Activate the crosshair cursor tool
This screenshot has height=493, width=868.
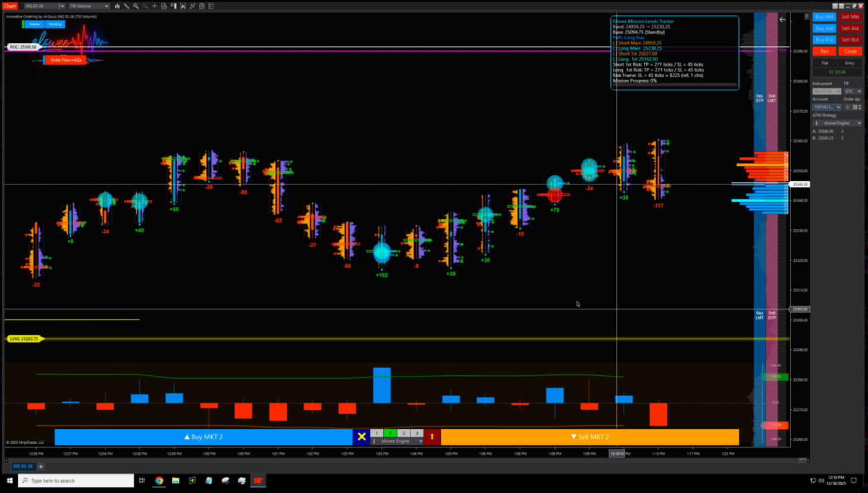pyautogui.click(x=155, y=6)
